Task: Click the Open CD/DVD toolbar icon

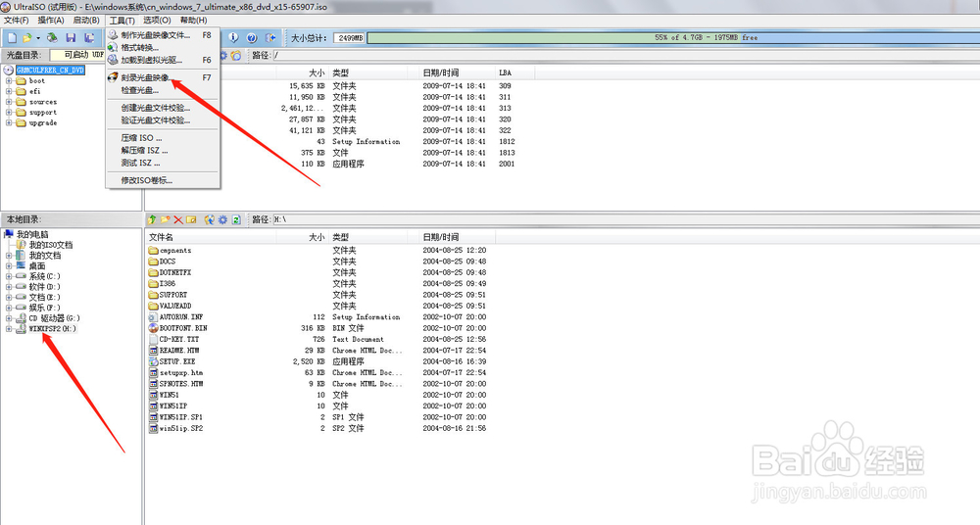Action: 53,38
